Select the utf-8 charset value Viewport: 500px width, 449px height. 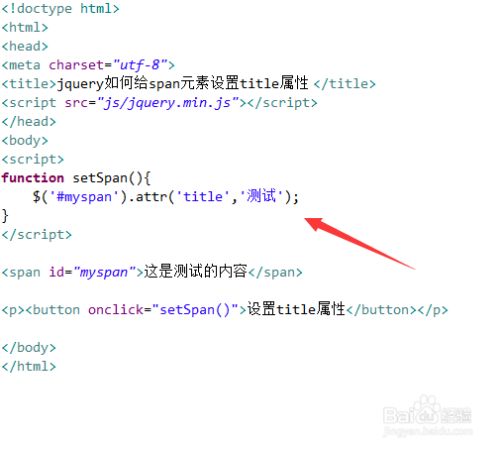click(x=140, y=65)
